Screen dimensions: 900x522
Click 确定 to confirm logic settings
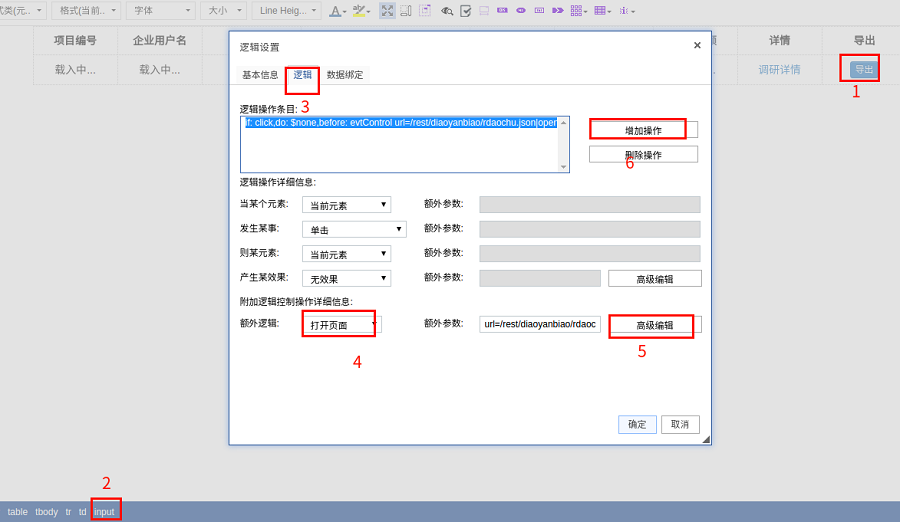pyautogui.click(x=637, y=424)
